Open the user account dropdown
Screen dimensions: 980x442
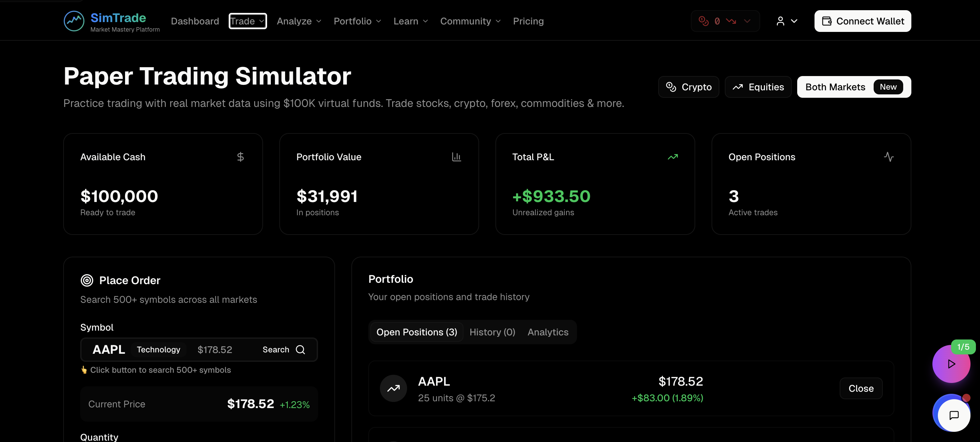pos(786,21)
